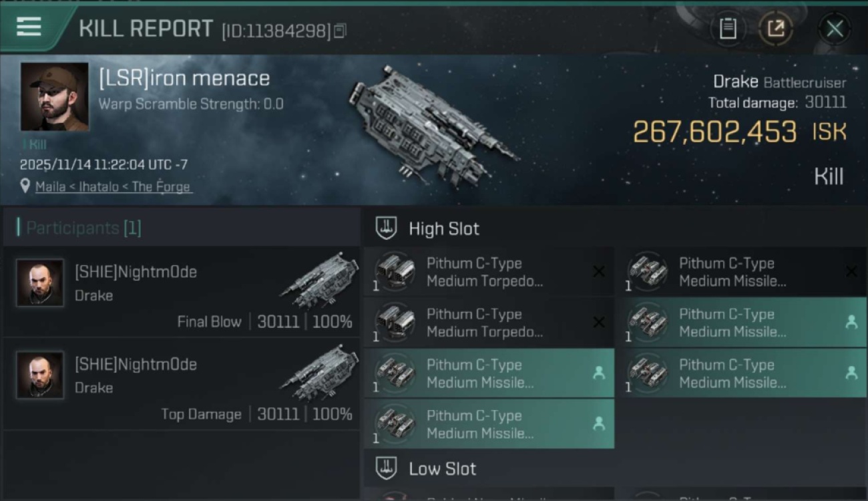Open iron menace's character portrait
Viewport: 868px width, 501px height.
(x=55, y=97)
